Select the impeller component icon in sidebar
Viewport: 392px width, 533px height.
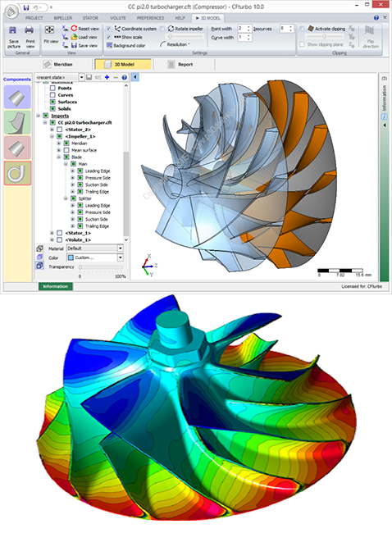coord(17,122)
